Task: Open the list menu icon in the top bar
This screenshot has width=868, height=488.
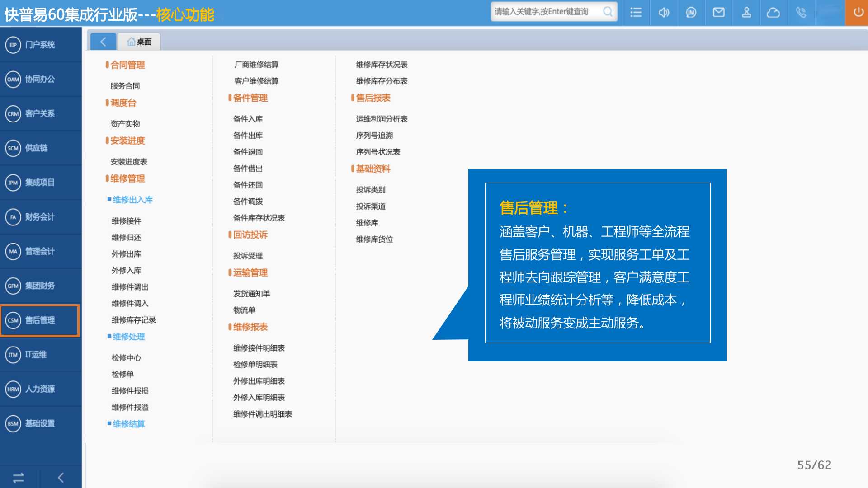Action: pyautogui.click(x=636, y=13)
